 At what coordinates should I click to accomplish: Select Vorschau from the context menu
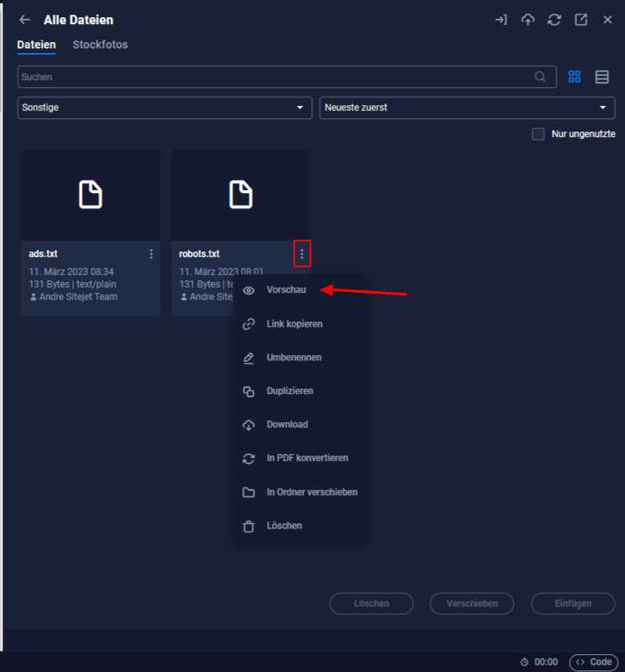click(x=286, y=290)
